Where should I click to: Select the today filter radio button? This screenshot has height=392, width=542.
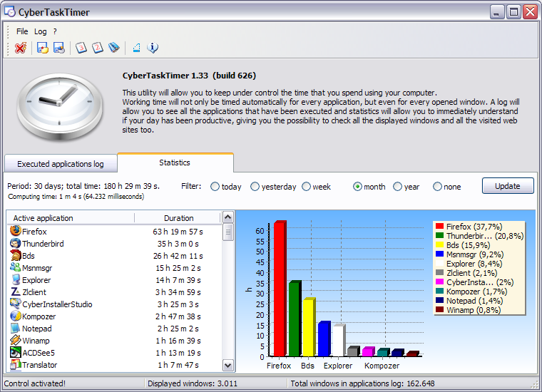215,187
